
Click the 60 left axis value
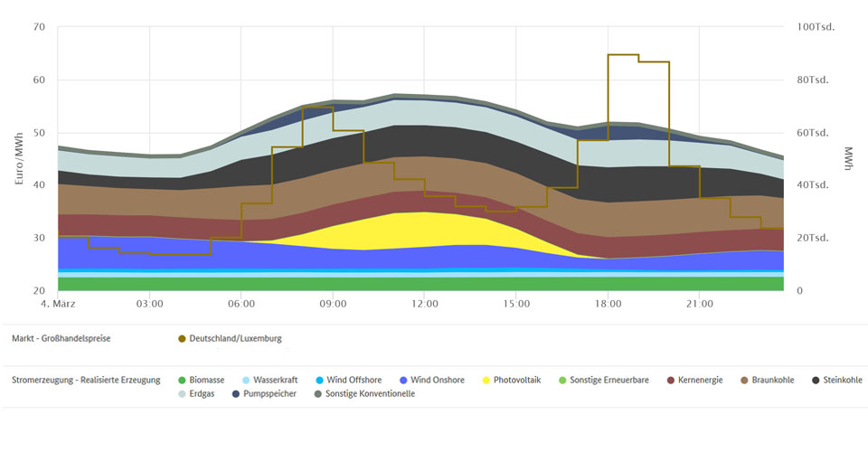point(39,80)
